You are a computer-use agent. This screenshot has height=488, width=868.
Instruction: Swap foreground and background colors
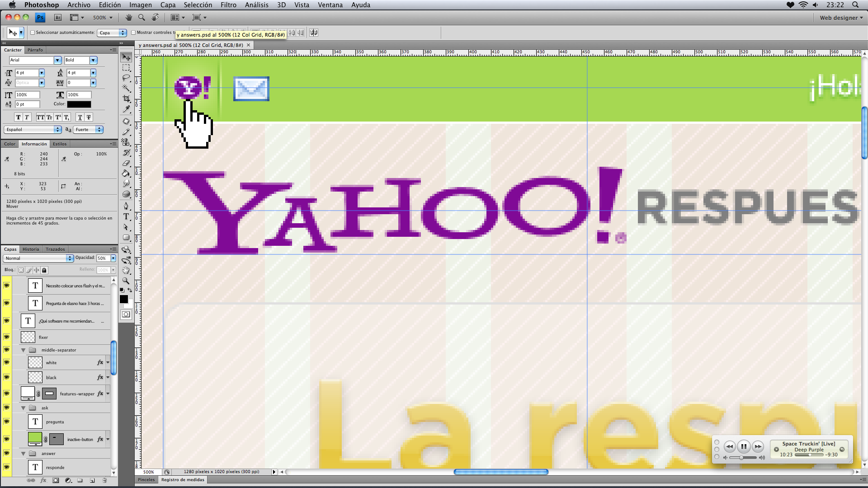(130, 290)
